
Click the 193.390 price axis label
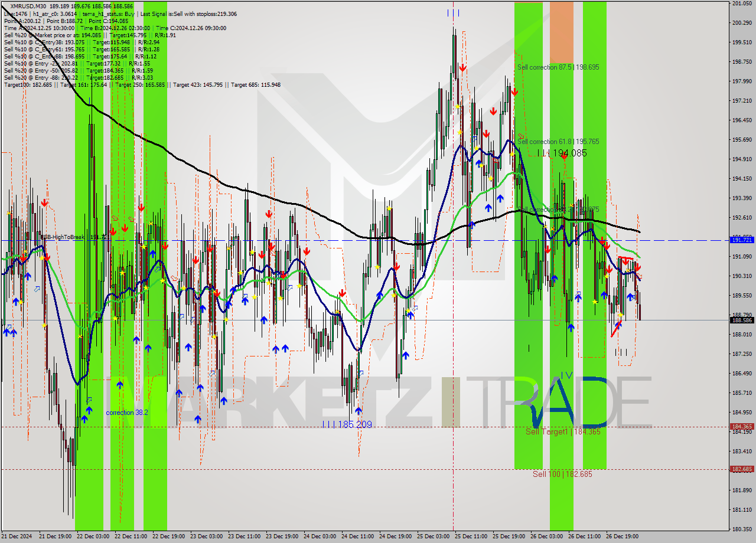(742, 198)
